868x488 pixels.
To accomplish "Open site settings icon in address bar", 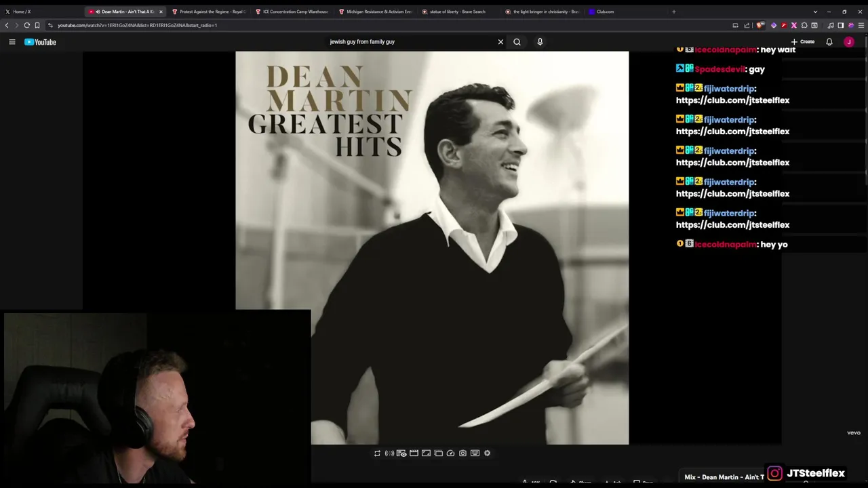I will pyautogui.click(x=50, y=25).
